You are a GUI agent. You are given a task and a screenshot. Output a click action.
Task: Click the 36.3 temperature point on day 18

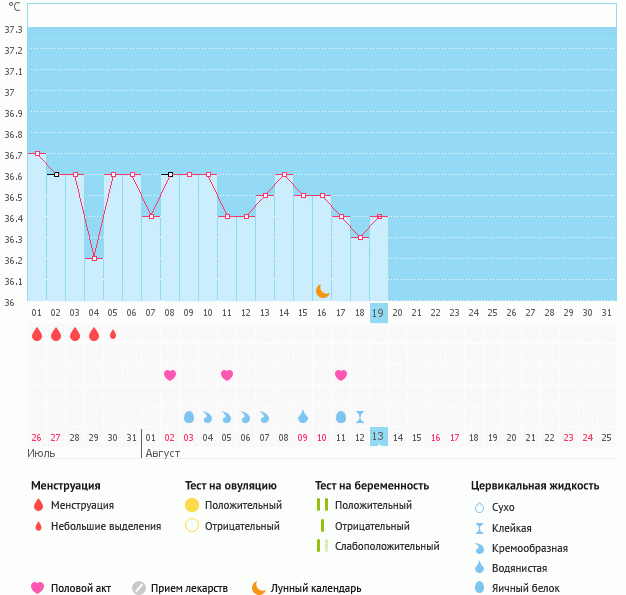coord(360,237)
